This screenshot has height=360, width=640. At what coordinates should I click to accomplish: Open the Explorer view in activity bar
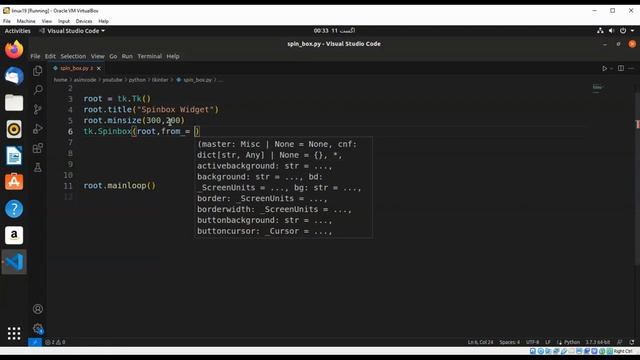(x=38, y=71)
